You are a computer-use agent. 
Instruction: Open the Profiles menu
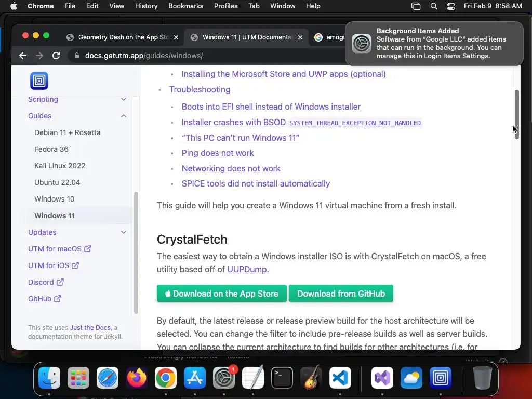click(225, 6)
